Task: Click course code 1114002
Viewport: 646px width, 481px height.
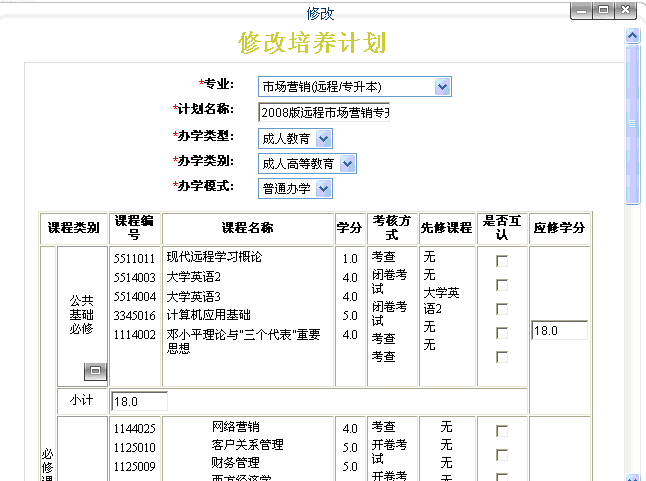Action: (134, 334)
